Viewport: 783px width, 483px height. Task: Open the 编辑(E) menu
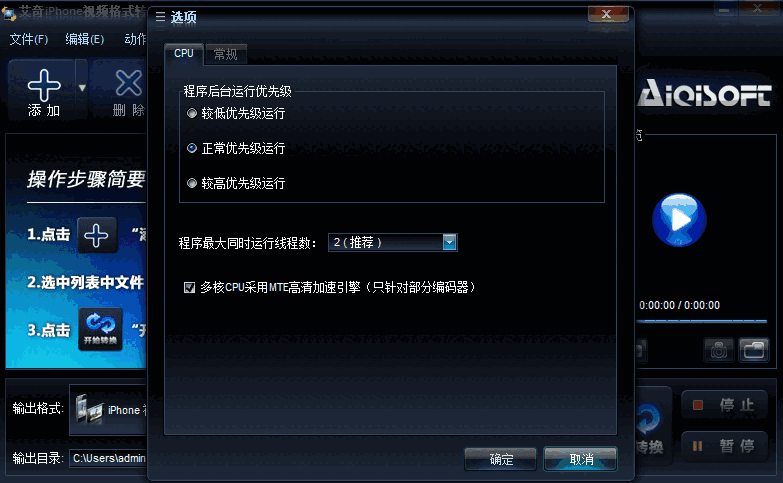click(x=85, y=39)
